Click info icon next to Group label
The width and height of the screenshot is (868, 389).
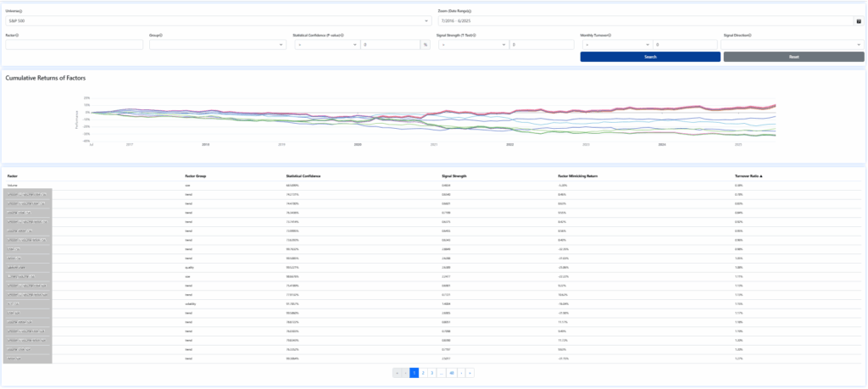pos(161,36)
